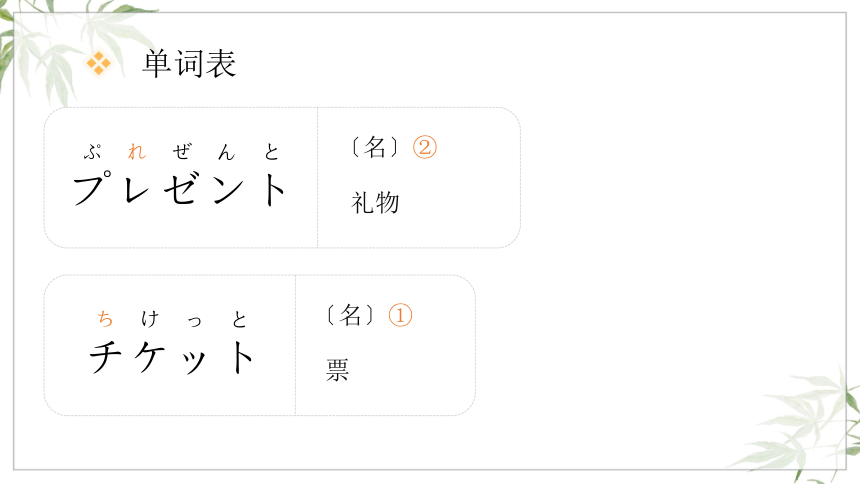Click the 〔名〕 label above 礼物

(376, 147)
